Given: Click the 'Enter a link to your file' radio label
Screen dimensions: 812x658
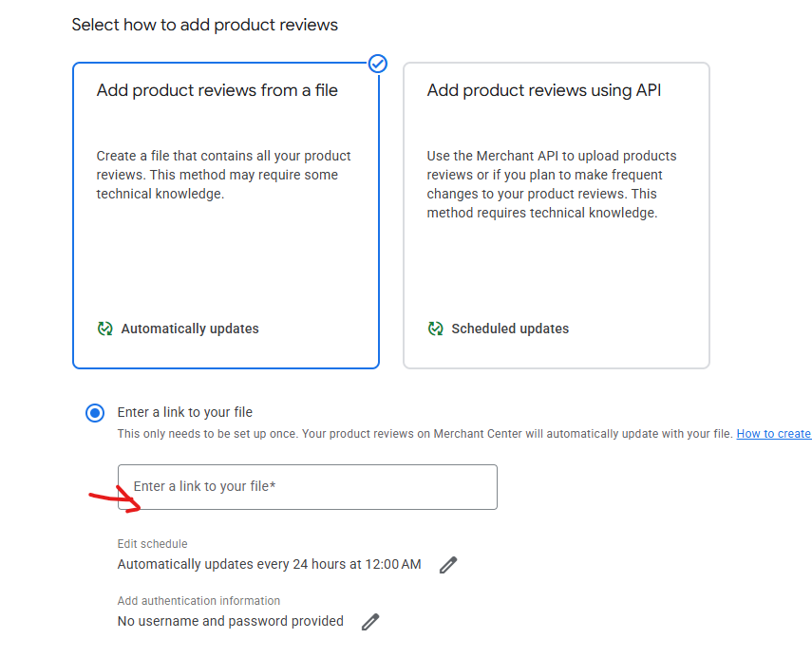Looking at the screenshot, I should coord(184,412).
